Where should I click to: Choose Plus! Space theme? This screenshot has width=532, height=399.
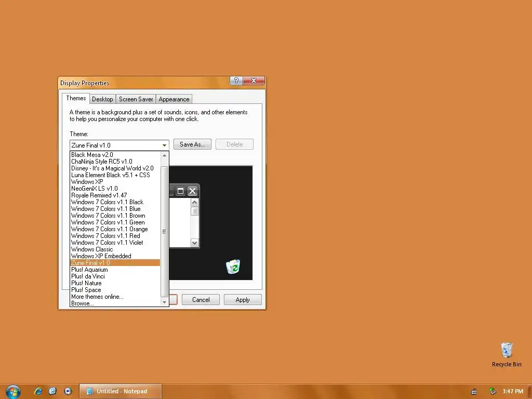point(115,290)
